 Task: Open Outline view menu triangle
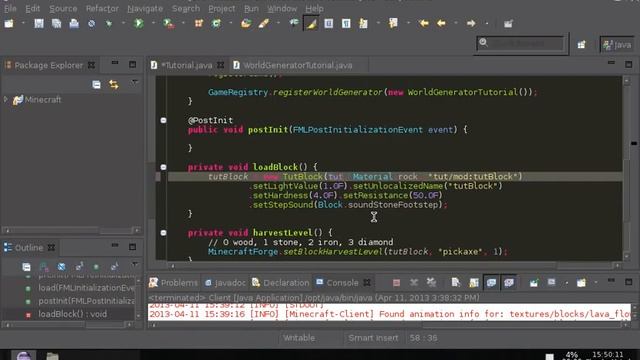coord(135,265)
